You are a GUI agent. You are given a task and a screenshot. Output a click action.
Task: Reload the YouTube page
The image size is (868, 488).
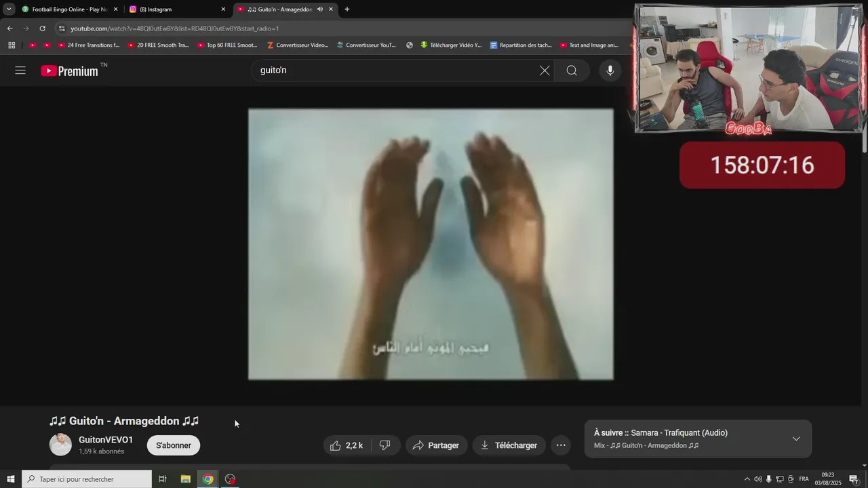click(43, 28)
